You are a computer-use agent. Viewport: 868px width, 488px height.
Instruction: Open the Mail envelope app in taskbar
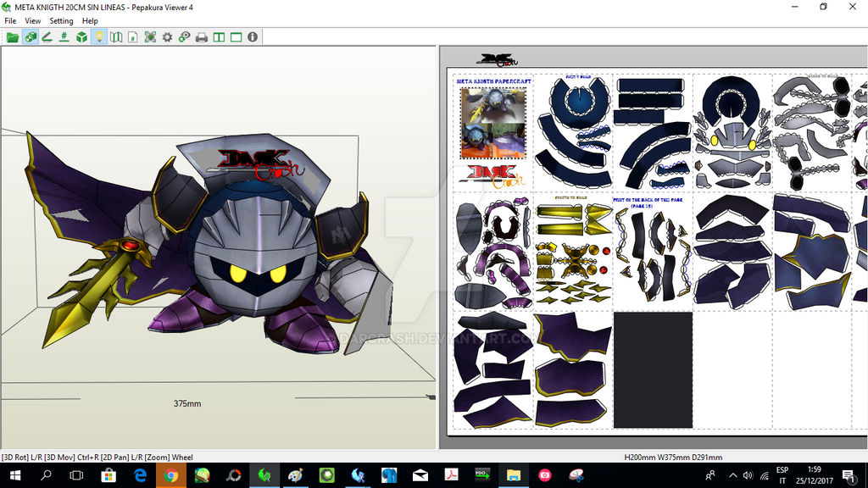tap(420, 475)
